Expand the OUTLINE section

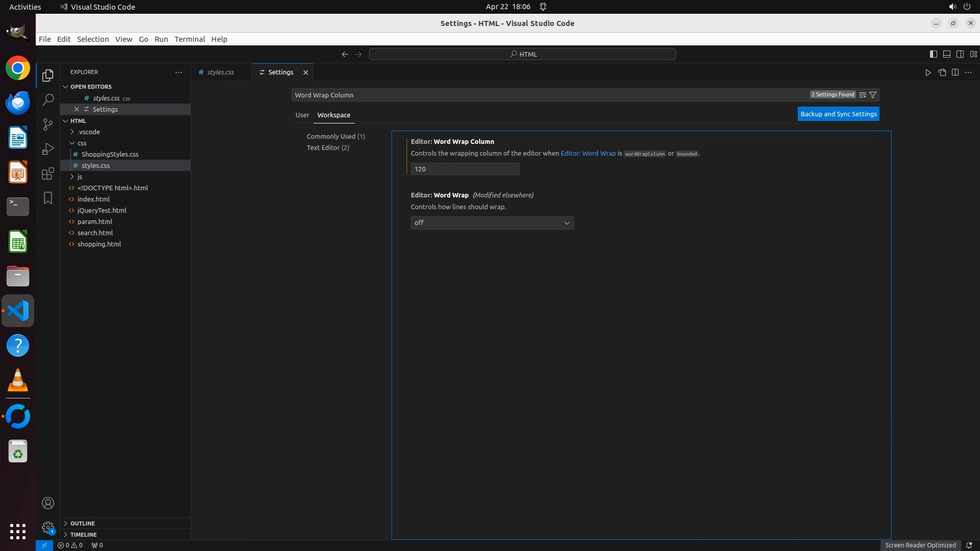point(83,523)
